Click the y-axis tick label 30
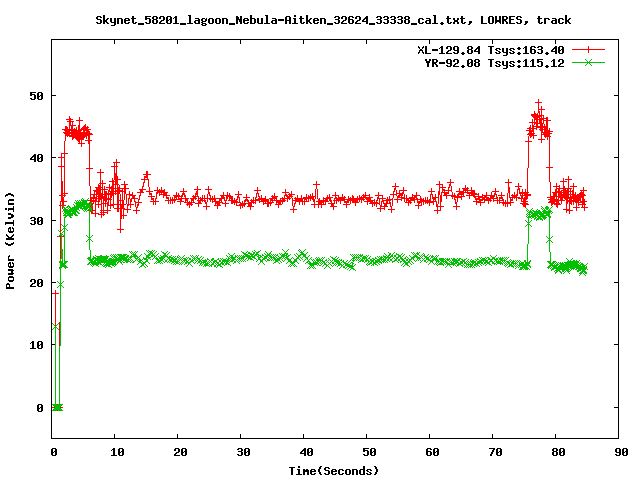The image size is (640, 480). [x=36, y=221]
